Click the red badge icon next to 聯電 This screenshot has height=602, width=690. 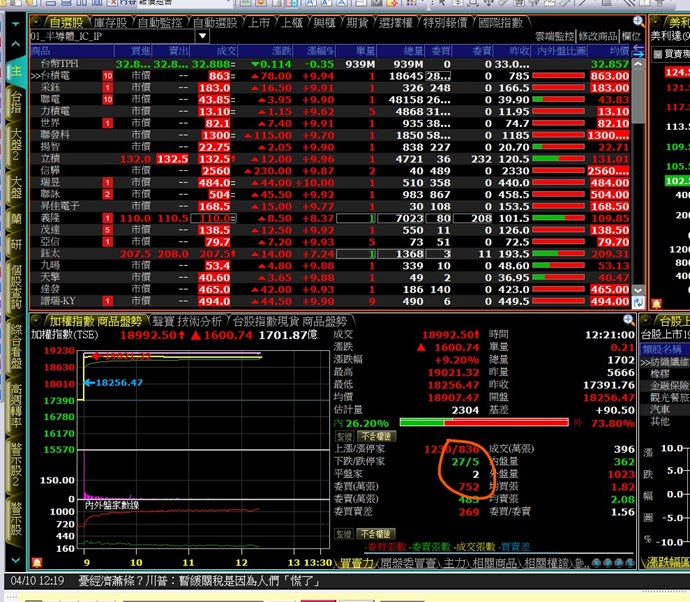(x=107, y=100)
